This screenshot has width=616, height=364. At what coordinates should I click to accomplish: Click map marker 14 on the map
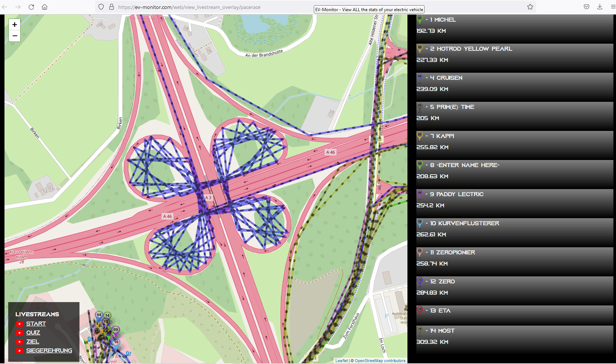107,316
